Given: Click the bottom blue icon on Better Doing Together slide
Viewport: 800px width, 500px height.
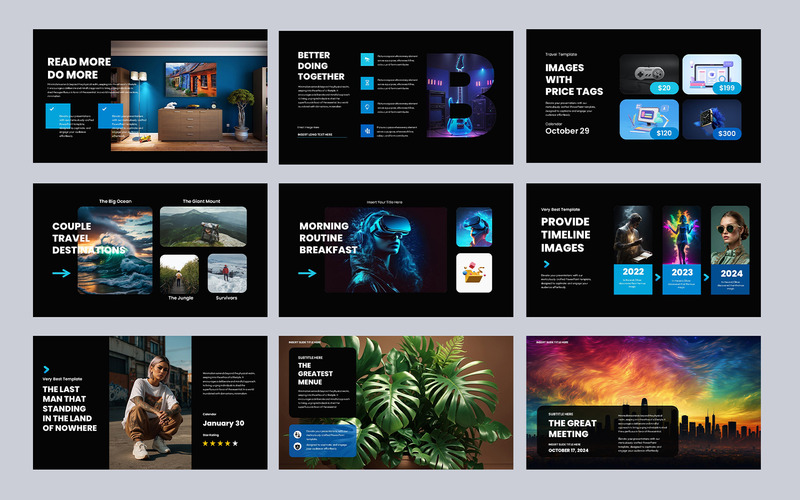Looking at the screenshot, I should click(367, 130).
